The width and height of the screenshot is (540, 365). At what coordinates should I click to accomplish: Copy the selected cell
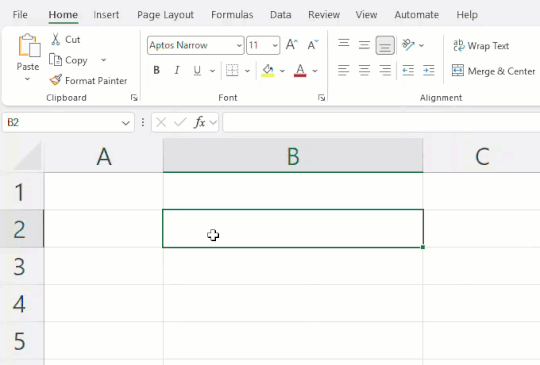[69, 60]
